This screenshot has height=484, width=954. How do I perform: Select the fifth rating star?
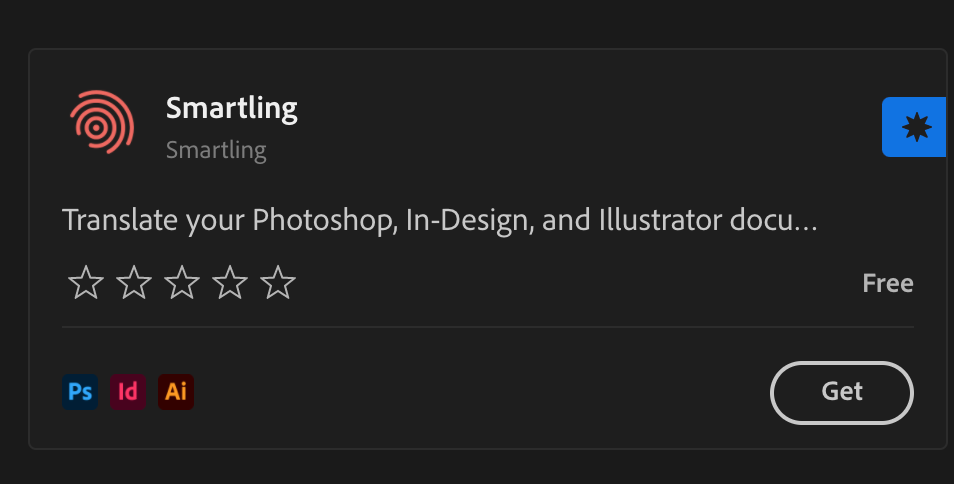[x=278, y=283]
